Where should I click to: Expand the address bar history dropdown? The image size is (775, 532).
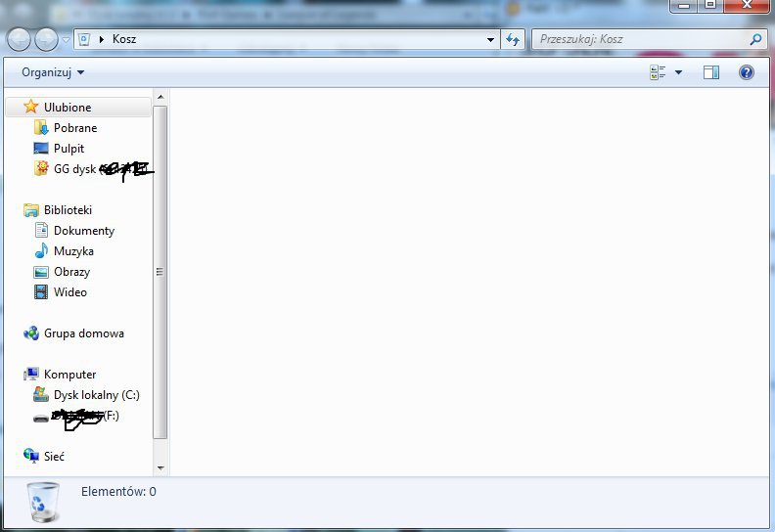point(490,39)
